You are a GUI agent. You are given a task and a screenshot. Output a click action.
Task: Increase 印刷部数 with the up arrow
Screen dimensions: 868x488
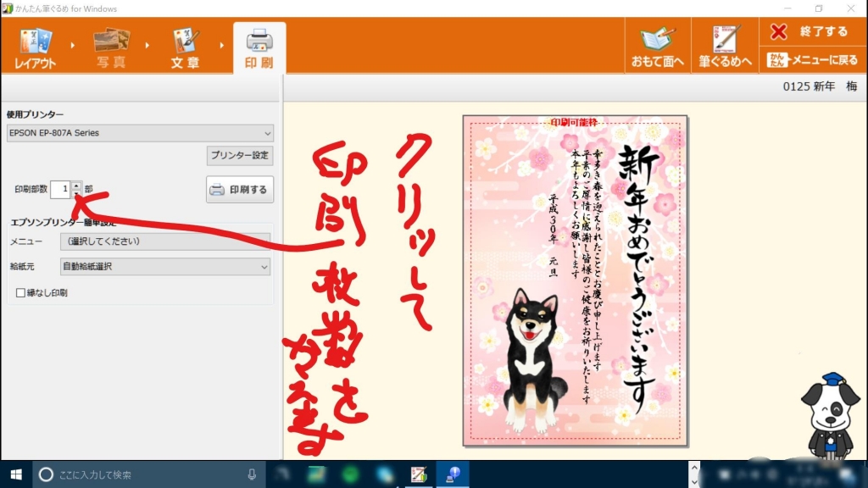[x=76, y=185]
